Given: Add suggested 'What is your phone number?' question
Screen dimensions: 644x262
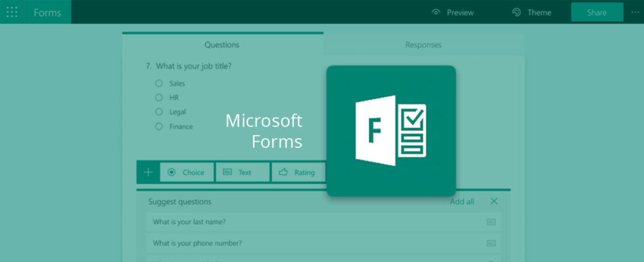Looking at the screenshot, I should click(323, 243).
